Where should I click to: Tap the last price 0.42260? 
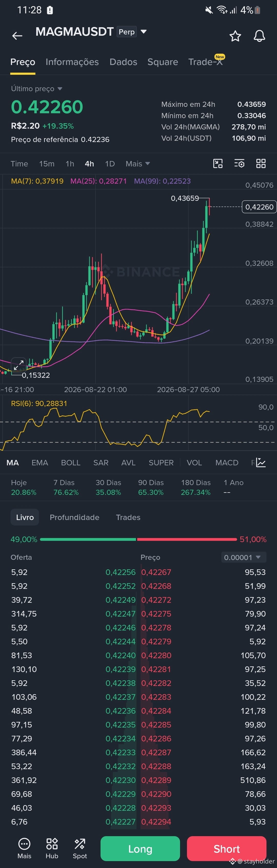[x=47, y=107]
